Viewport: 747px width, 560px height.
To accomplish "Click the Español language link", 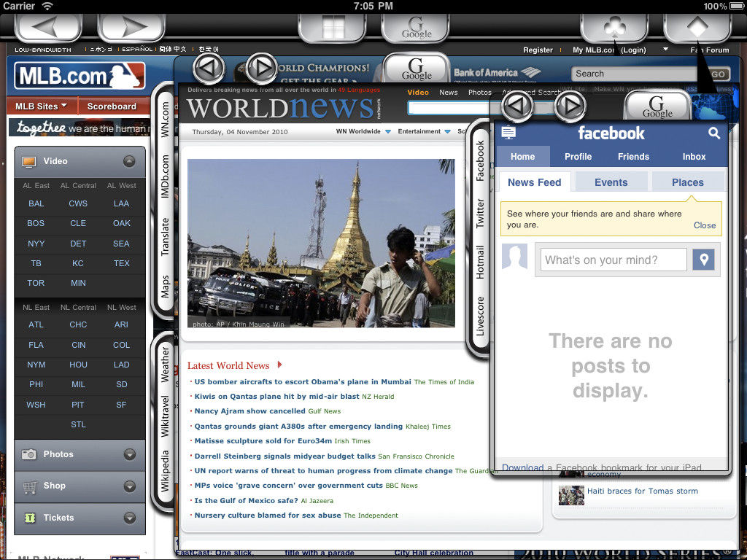I will (137, 49).
